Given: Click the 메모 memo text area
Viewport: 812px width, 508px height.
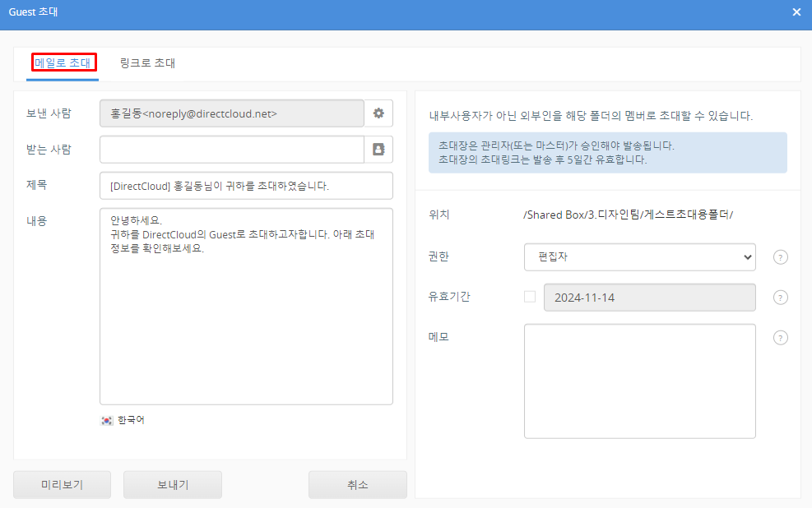Looking at the screenshot, I should coord(639,381).
